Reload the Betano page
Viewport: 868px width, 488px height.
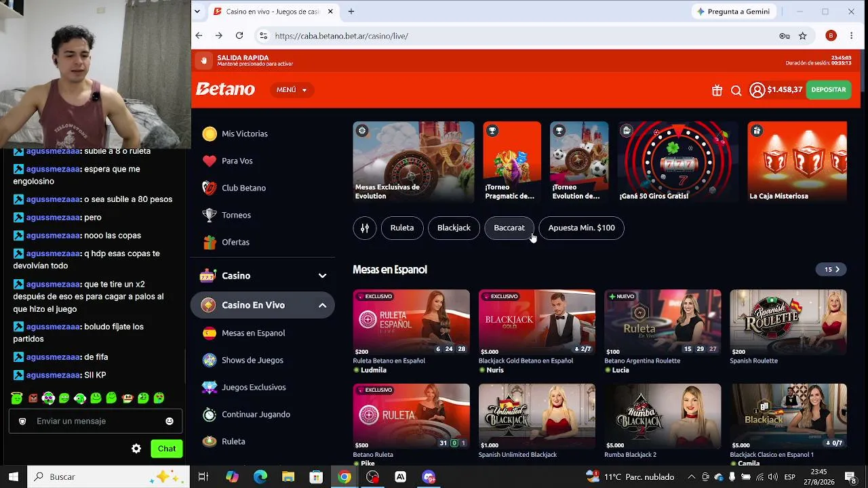coord(239,36)
